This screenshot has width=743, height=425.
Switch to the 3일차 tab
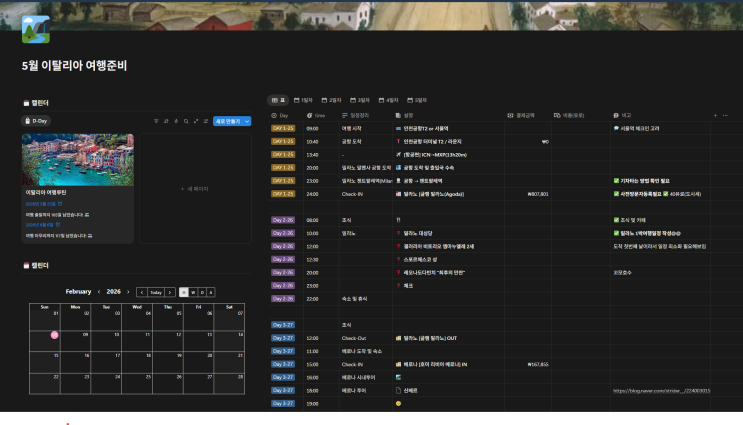360,100
